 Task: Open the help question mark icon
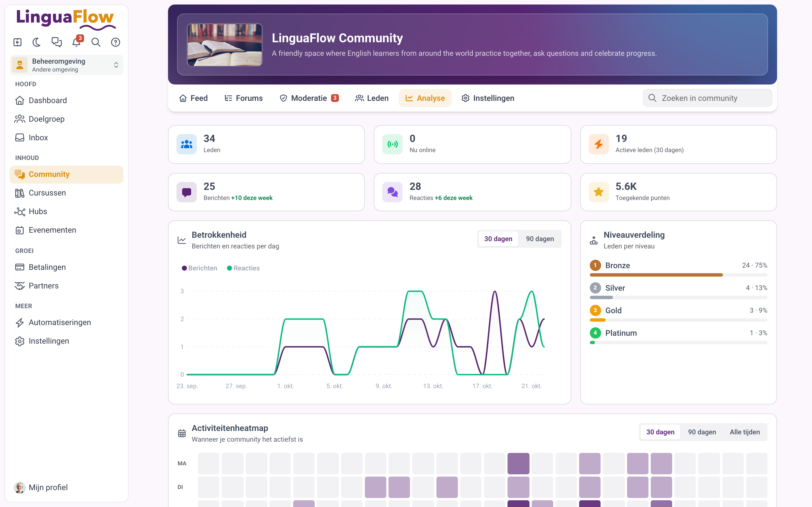pos(115,42)
